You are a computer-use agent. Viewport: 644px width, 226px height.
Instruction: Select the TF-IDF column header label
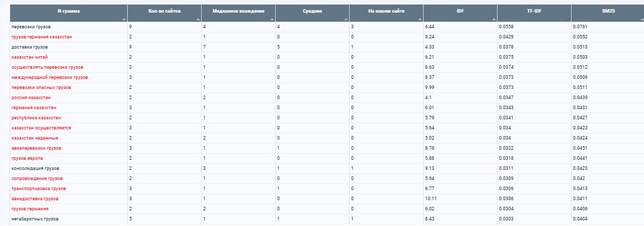click(x=534, y=11)
